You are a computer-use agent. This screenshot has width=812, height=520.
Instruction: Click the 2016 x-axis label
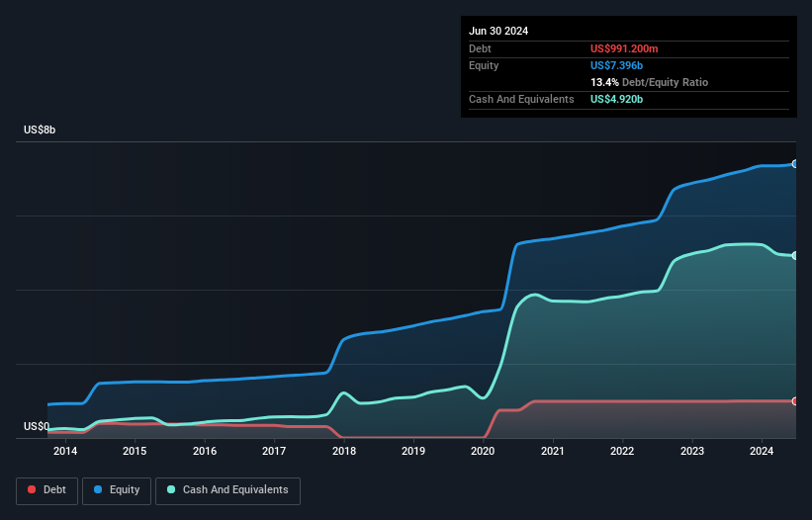(205, 451)
